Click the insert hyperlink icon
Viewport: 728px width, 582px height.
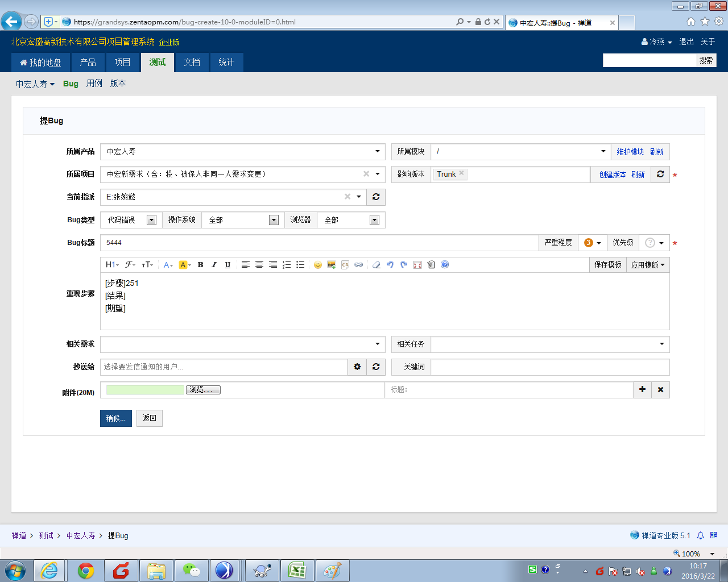point(359,265)
